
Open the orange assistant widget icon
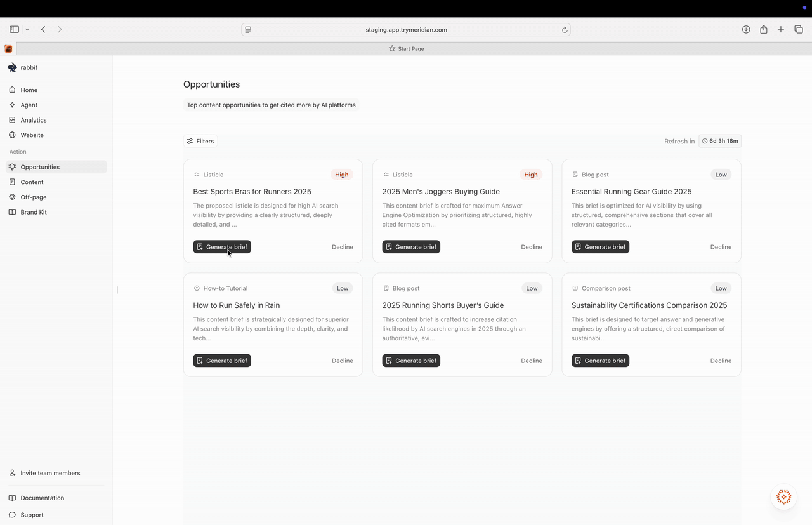point(783,497)
